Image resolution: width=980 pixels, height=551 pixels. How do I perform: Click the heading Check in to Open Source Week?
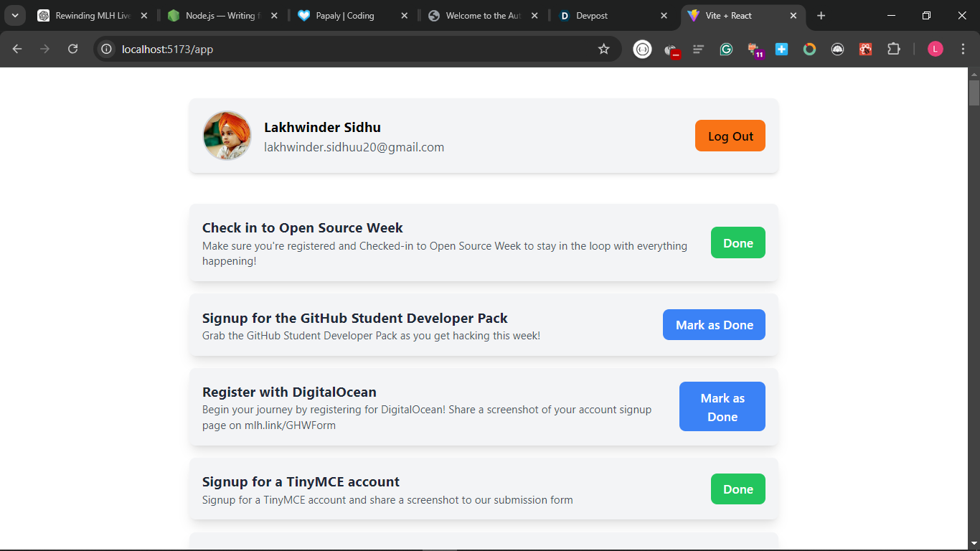click(302, 227)
